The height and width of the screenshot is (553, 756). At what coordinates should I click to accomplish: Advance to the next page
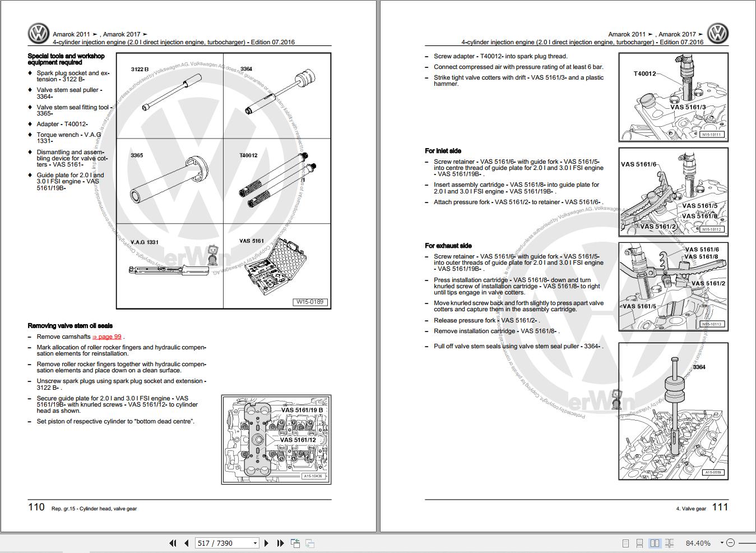267,543
